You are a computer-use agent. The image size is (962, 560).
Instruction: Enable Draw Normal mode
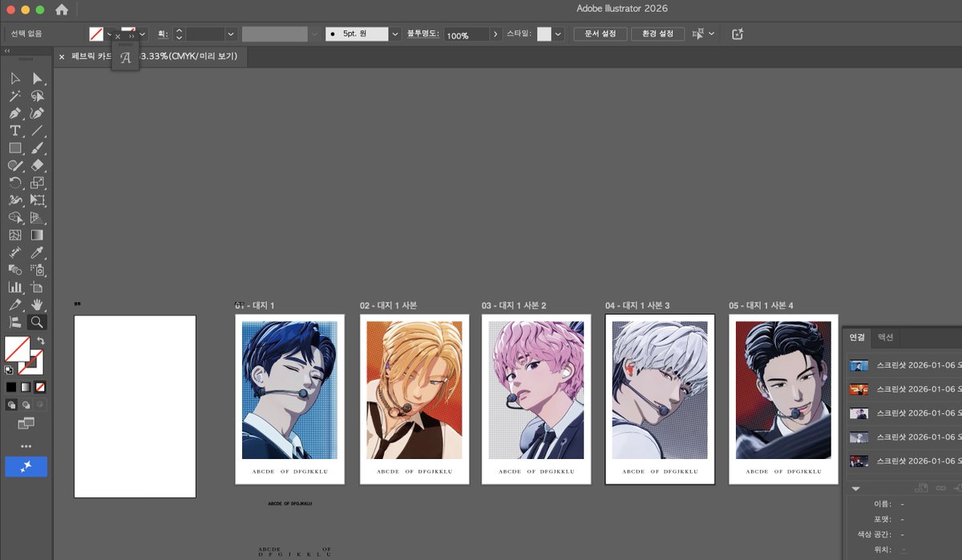tap(11, 405)
